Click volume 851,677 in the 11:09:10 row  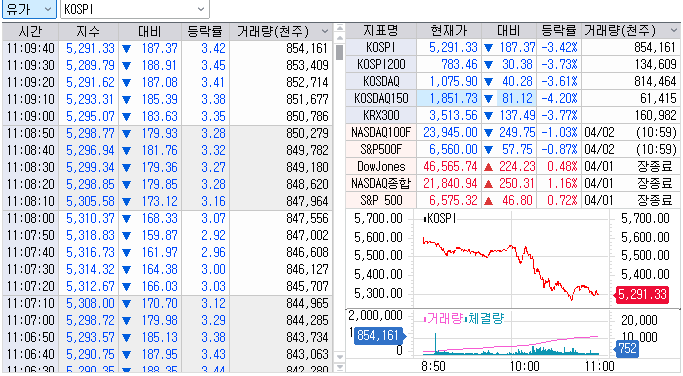pyautogui.click(x=307, y=99)
